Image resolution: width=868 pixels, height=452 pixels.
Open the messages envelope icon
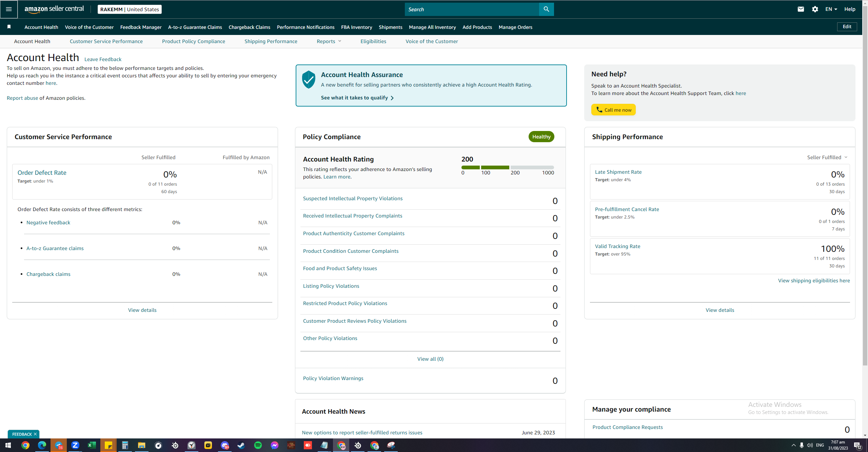tap(801, 9)
